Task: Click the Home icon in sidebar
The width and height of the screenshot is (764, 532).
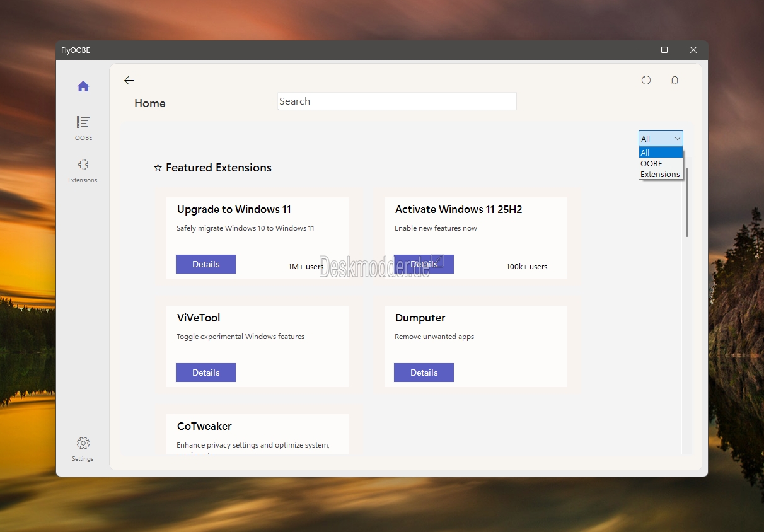Action: (83, 86)
